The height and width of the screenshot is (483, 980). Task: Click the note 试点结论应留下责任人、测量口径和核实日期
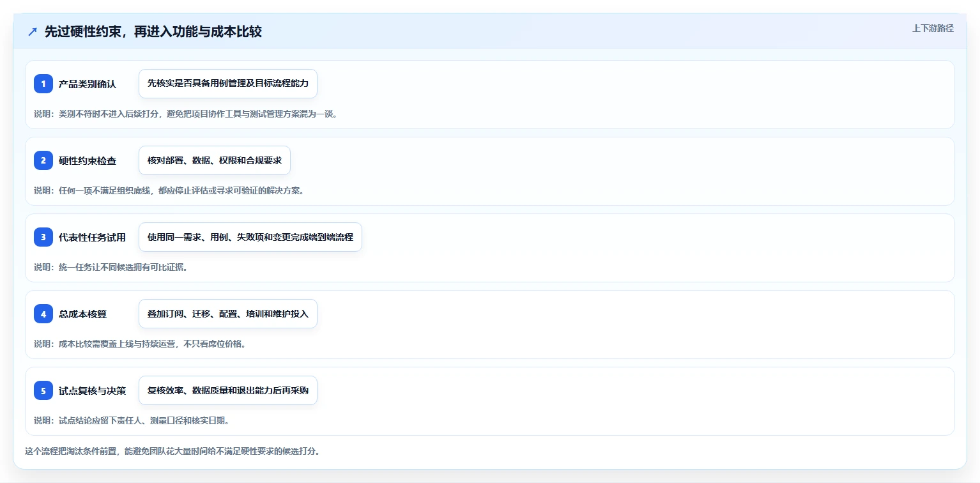click(132, 420)
